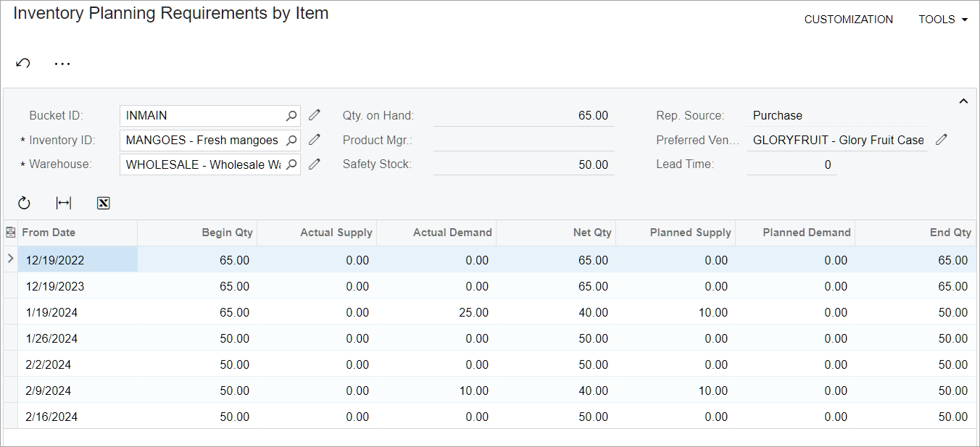Click the Inventory ID search magnifier
This screenshot has width=980, height=447.
(x=291, y=140)
